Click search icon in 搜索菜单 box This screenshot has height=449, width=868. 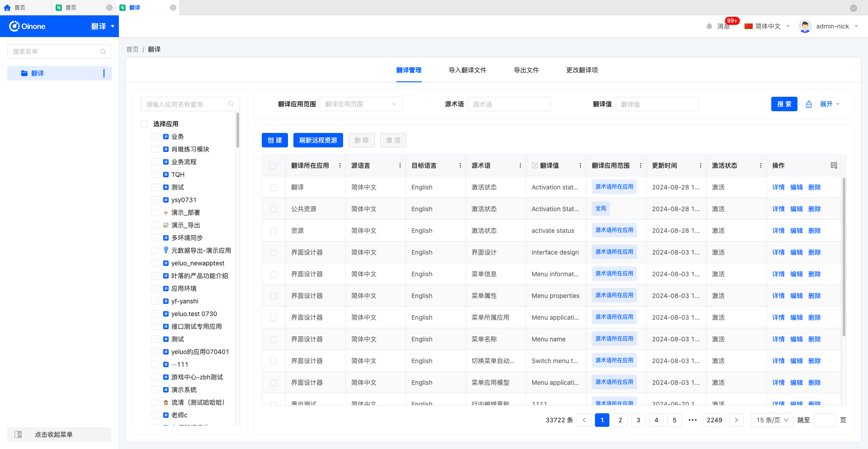pyautogui.click(x=103, y=52)
